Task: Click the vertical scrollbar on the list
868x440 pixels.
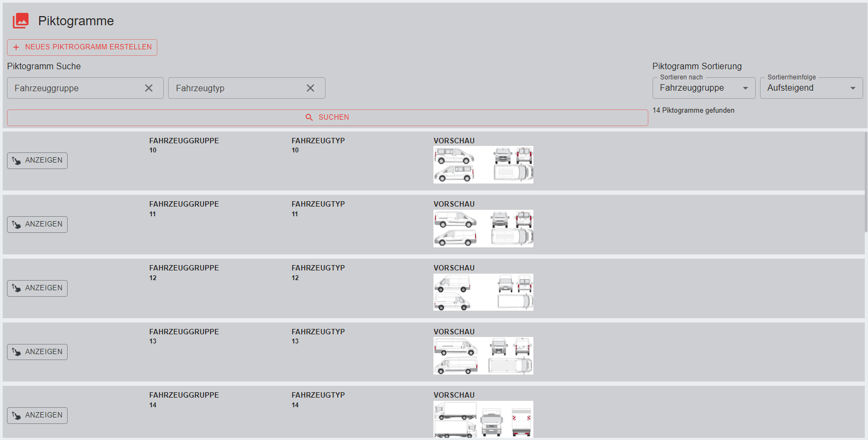Action: [x=865, y=182]
